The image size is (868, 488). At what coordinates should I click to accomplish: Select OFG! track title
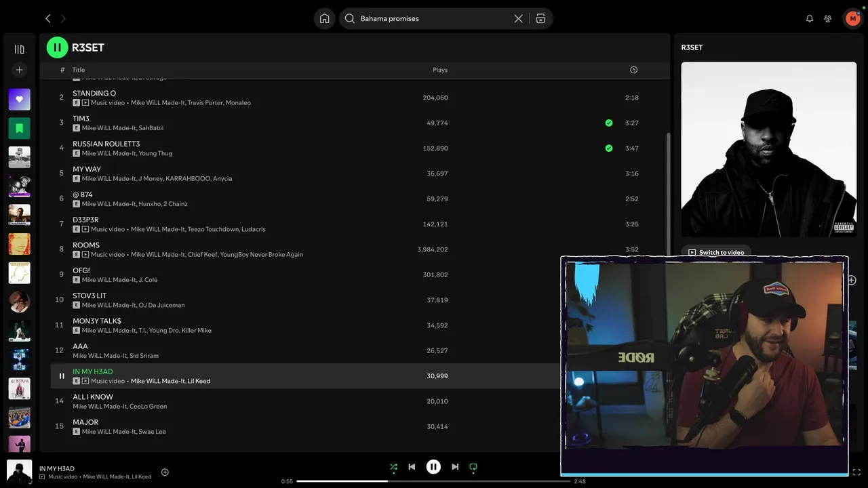click(81, 270)
